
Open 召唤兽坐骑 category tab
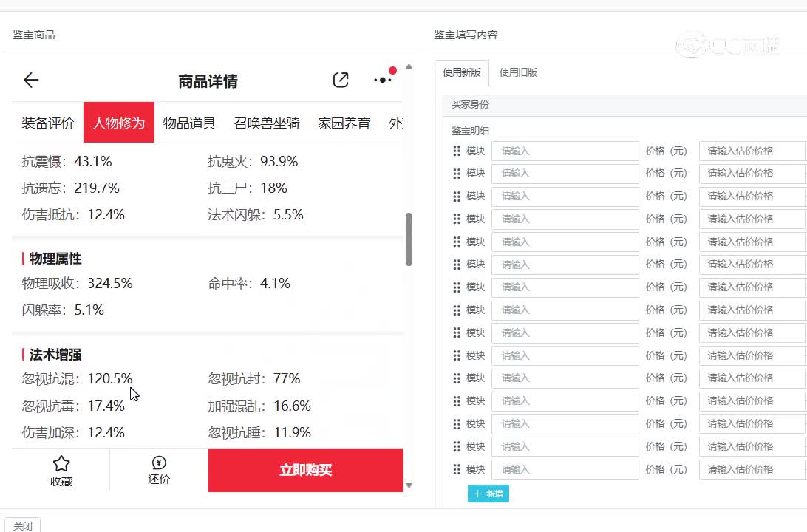[x=267, y=123]
